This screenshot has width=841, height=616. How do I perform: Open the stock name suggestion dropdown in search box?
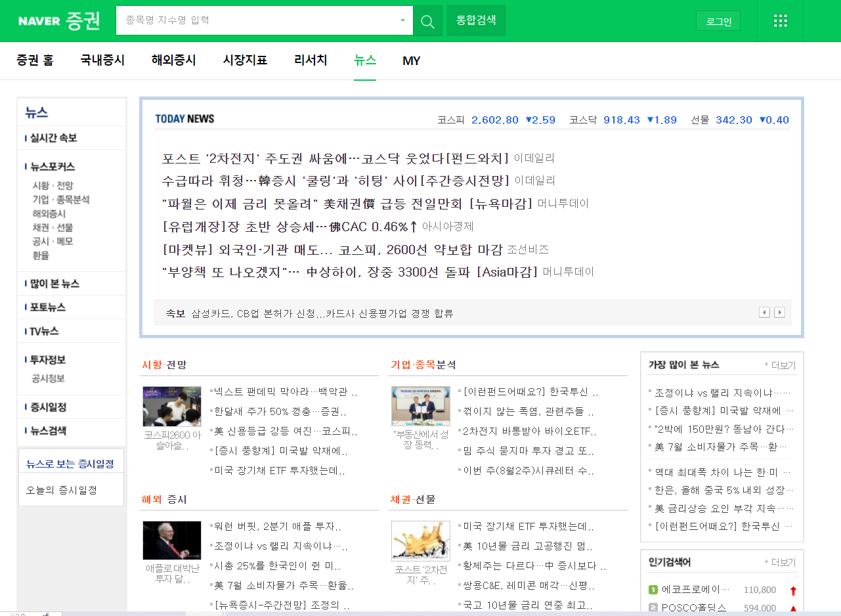pyautogui.click(x=403, y=20)
